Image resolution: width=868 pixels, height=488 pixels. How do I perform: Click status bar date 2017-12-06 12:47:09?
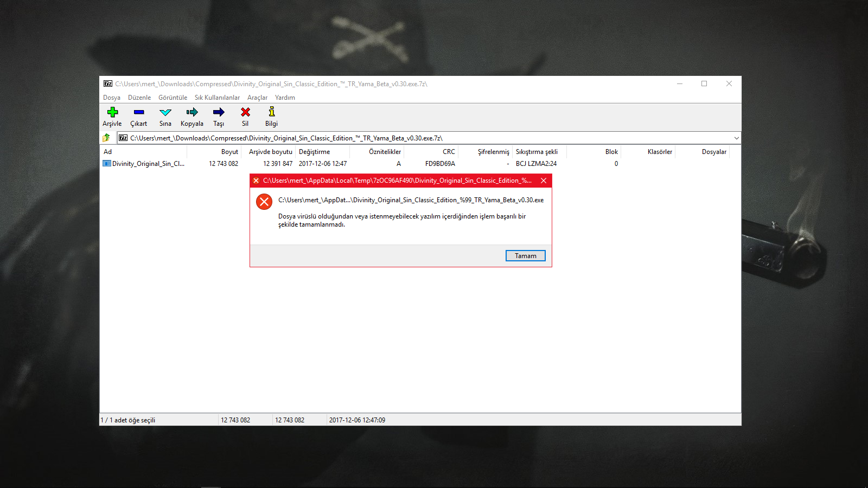click(357, 420)
